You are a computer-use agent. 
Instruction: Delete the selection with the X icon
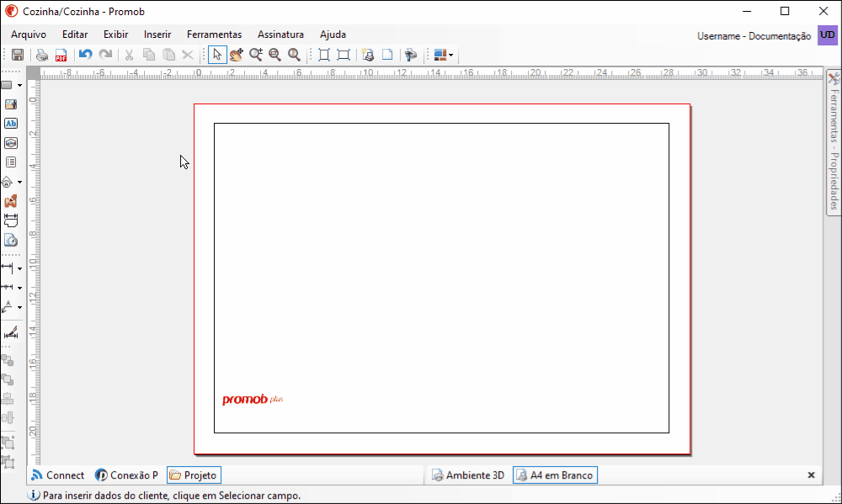[x=188, y=55]
